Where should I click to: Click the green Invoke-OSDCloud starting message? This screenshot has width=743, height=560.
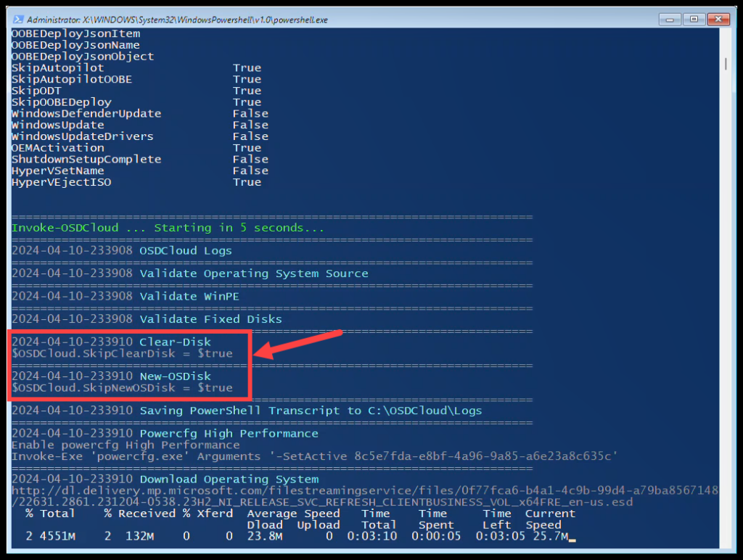click(168, 228)
